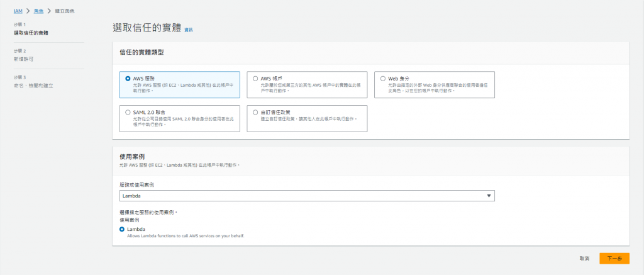The width and height of the screenshot is (644, 275).
Task: Click the 建立角色 breadcrumb text
Action: 65,11
